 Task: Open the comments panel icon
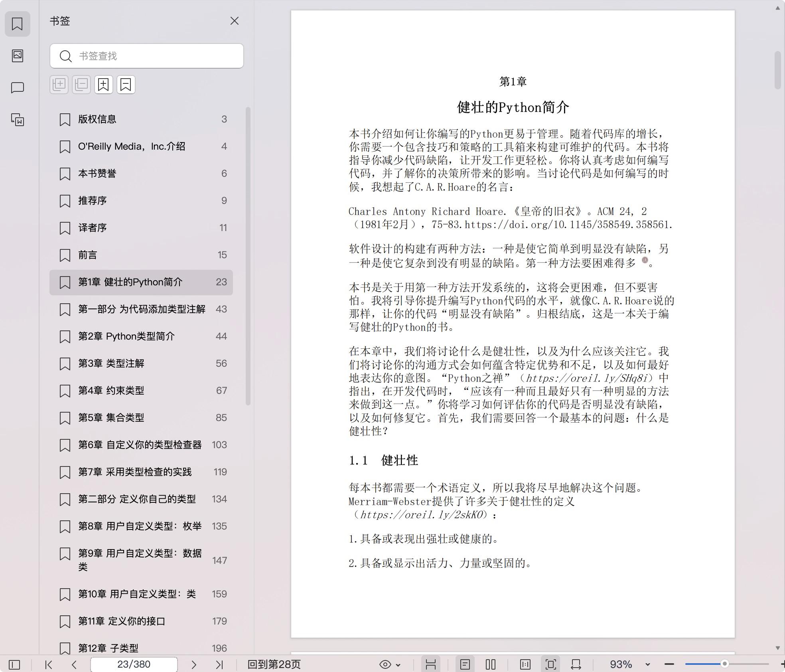coord(17,87)
